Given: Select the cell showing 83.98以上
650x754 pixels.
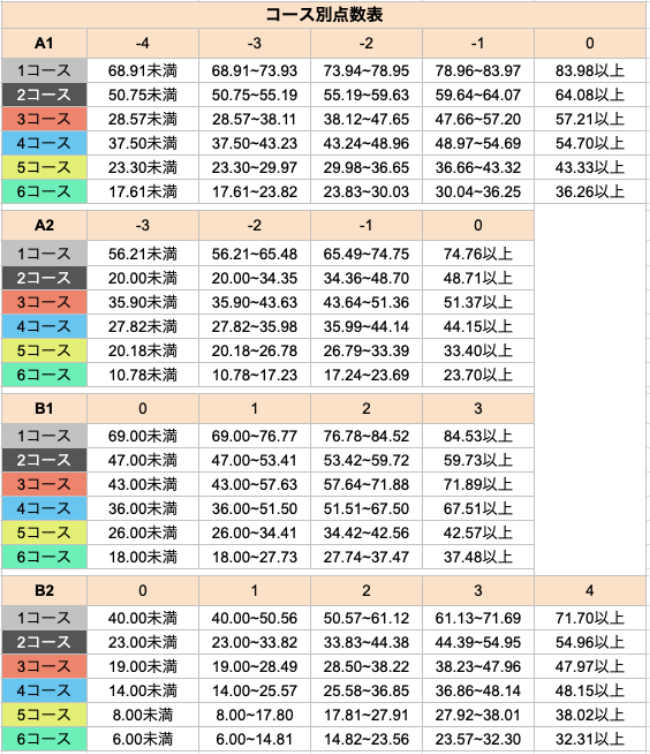Looking at the screenshot, I should pos(590,70).
